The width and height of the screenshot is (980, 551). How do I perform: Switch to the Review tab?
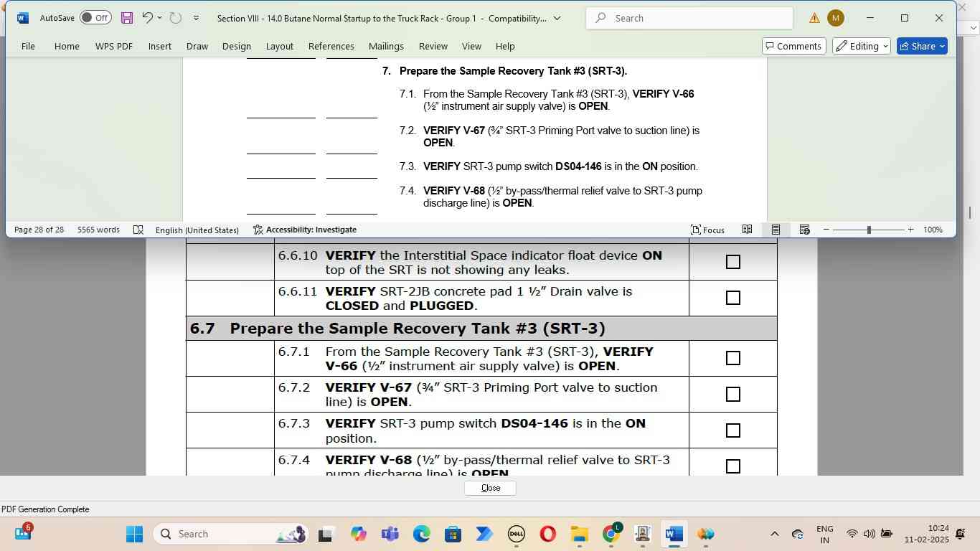point(433,46)
